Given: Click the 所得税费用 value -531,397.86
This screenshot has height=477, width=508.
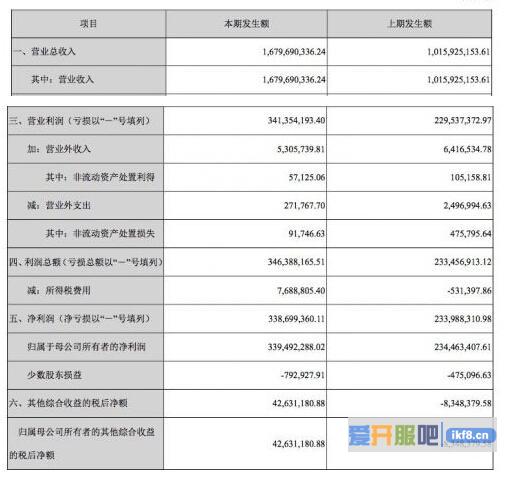Looking at the screenshot, I should point(469,291).
